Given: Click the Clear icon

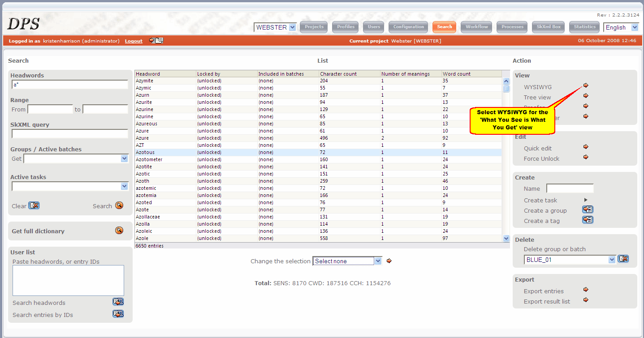Looking at the screenshot, I should click(34, 205).
